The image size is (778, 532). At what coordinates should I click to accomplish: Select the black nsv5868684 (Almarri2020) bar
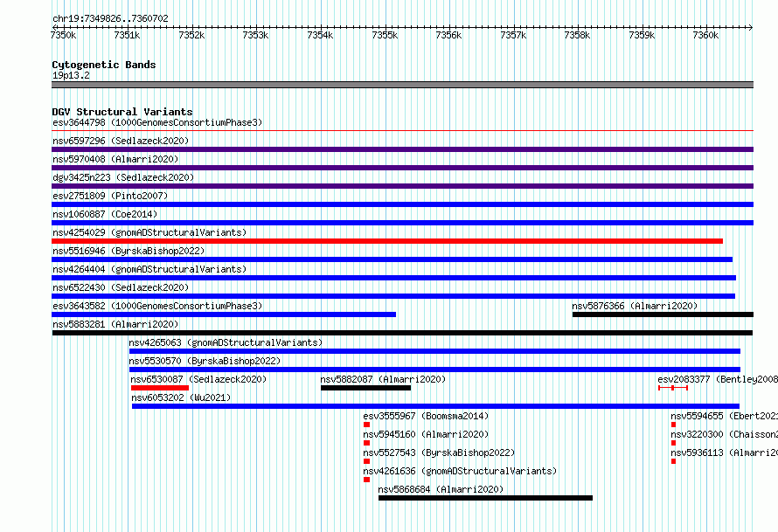(x=485, y=498)
